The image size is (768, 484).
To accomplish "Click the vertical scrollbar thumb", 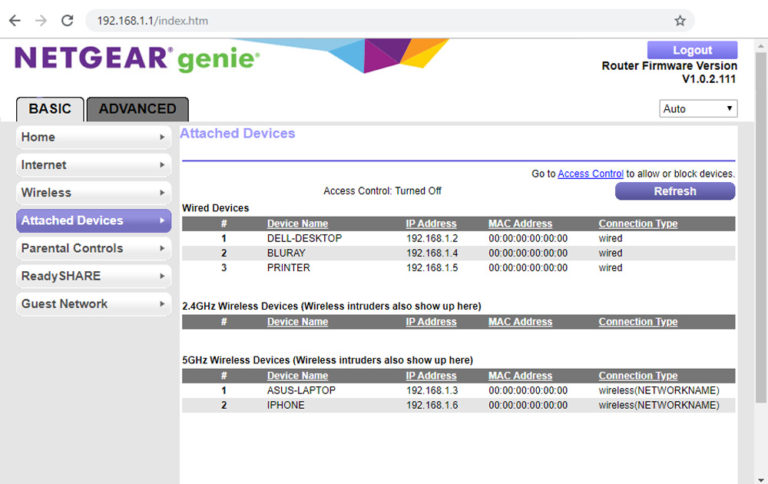I will [760, 228].
